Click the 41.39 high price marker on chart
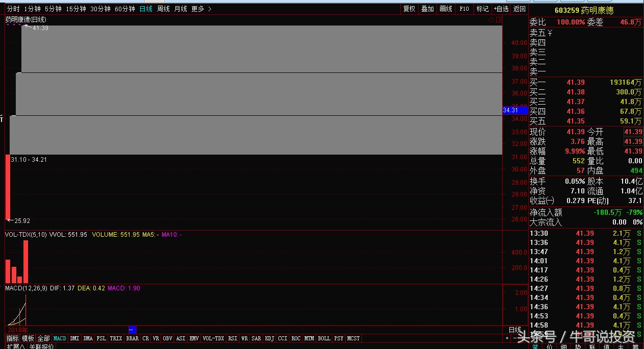Image resolution: width=644 pixels, height=349 pixels. 40,28
